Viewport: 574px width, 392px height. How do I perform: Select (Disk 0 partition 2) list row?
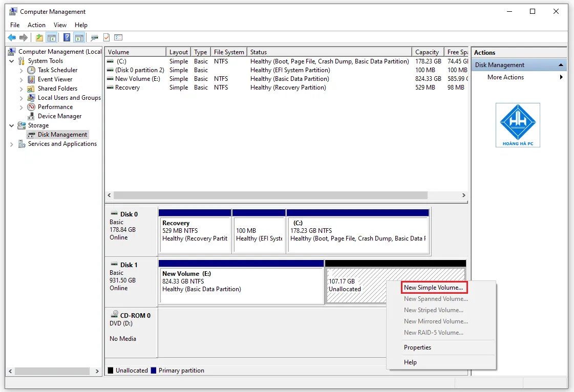click(286, 70)
